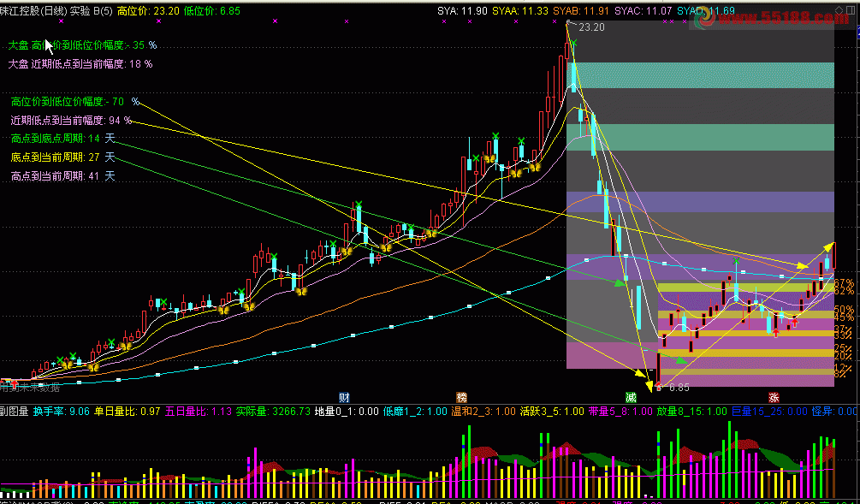Click the 大盘 高位价到低位价幅度 -35% label

pyautogui.click(x=82, y=45)
